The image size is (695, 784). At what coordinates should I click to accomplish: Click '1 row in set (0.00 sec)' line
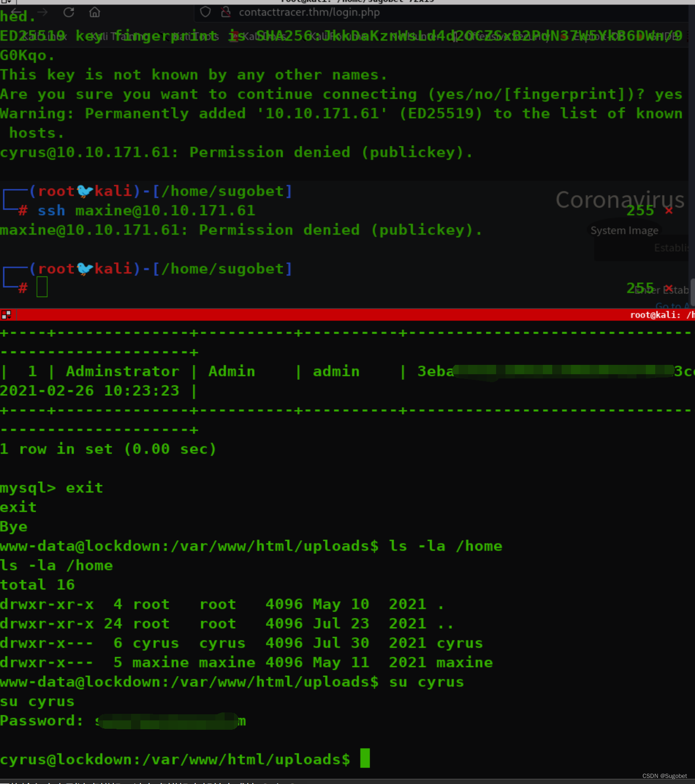pyautogui.click(x=108, y=449)
